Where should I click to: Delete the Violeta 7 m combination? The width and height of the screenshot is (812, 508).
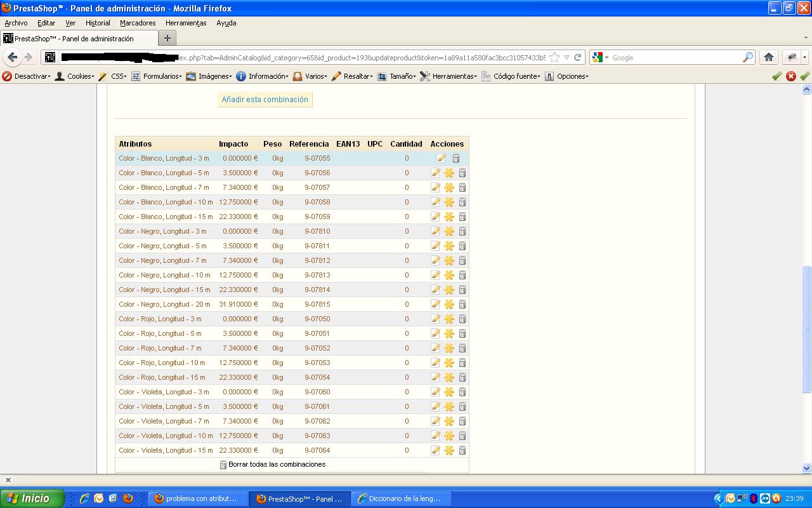coord(462,421)
